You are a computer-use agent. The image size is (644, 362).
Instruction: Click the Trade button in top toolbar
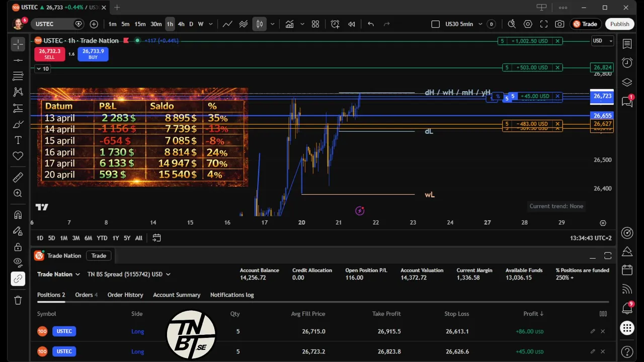click(585, 24)
